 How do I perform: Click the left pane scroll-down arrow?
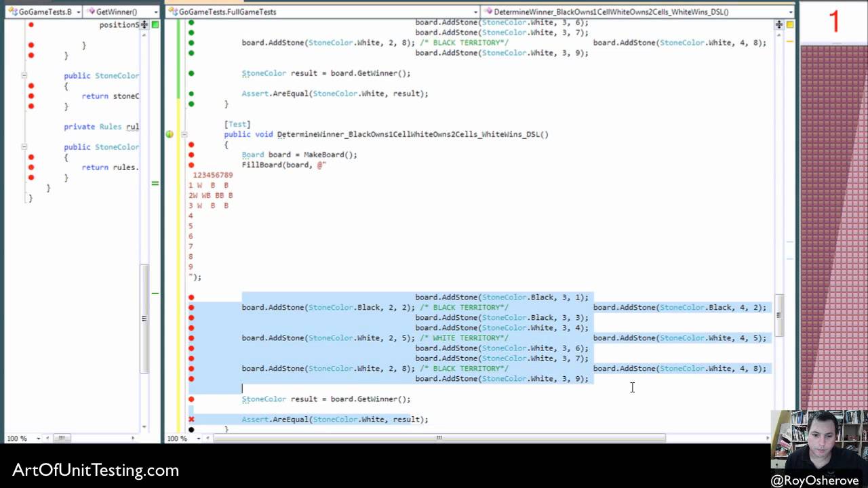point(144,427)
